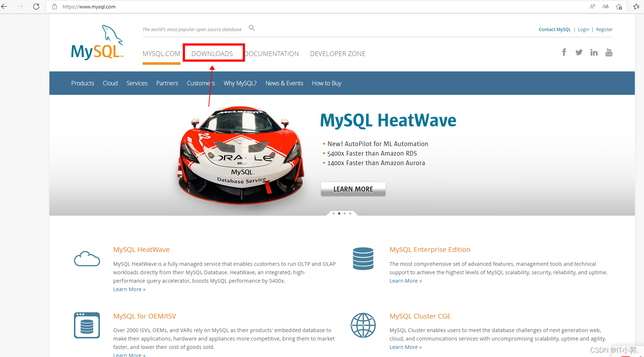Select first carousel dot

pos(334,213)
